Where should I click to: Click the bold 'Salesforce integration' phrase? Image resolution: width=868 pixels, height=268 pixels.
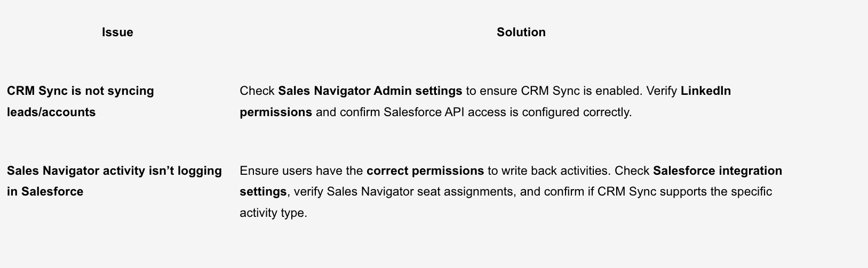coord(717,171)
